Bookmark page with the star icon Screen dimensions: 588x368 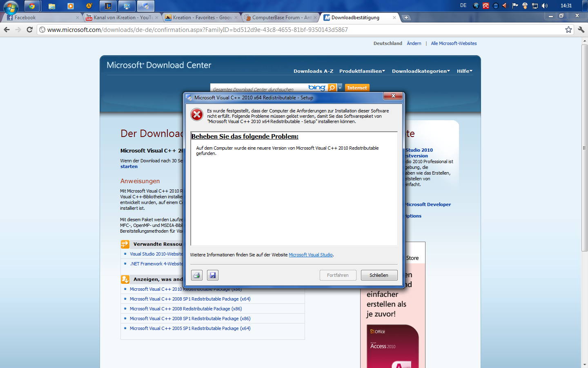click(568, 29)
